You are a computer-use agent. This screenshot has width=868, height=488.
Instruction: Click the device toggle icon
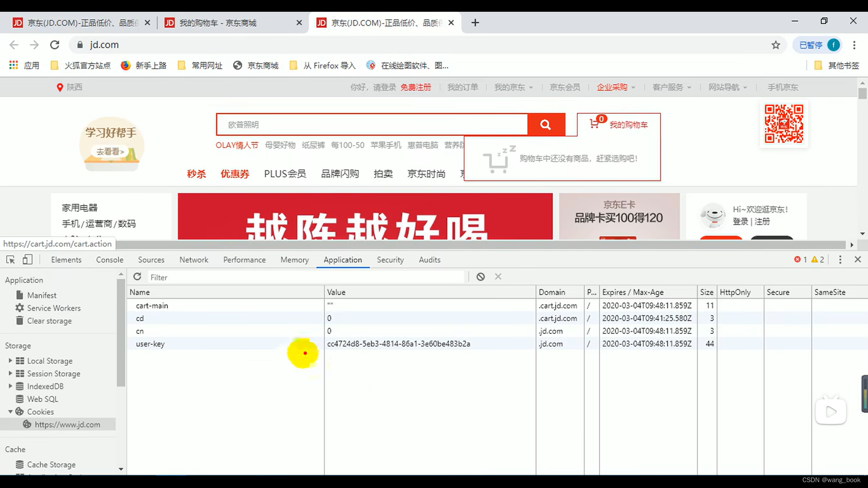click(28, 260)
